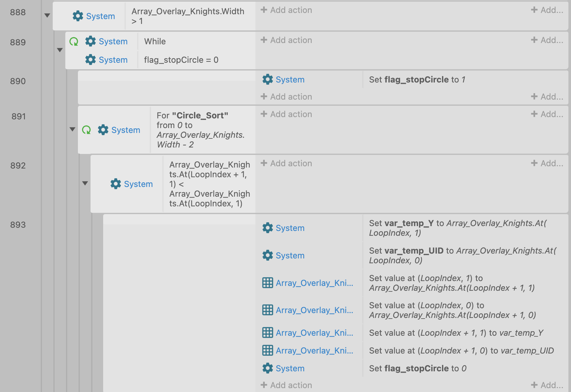Click right-side Add... in event 892 row
The height and width of the screenshot is (392, 571).
547,163
